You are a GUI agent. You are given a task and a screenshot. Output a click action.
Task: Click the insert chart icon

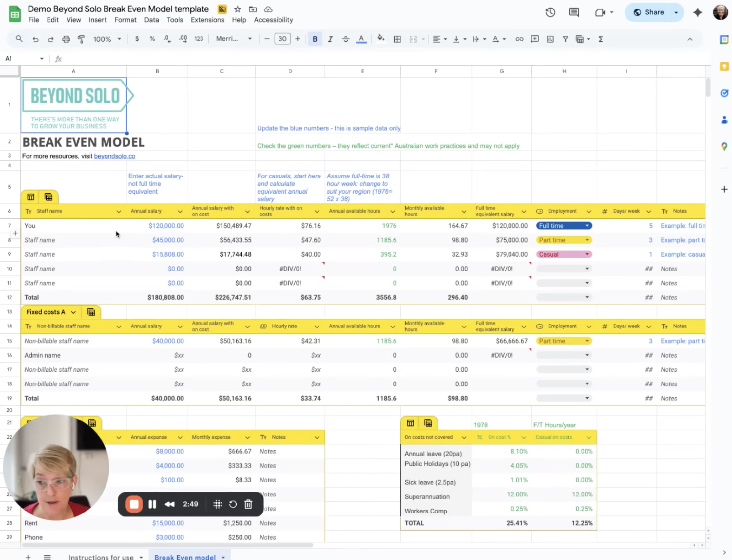pyautogui.click(x=550, y=39)
